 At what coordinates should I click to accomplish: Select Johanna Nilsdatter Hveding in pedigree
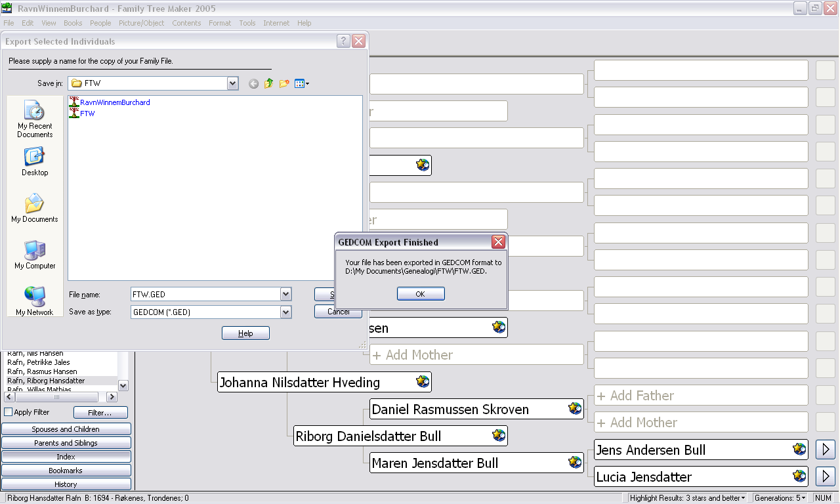tap(324, 382)
